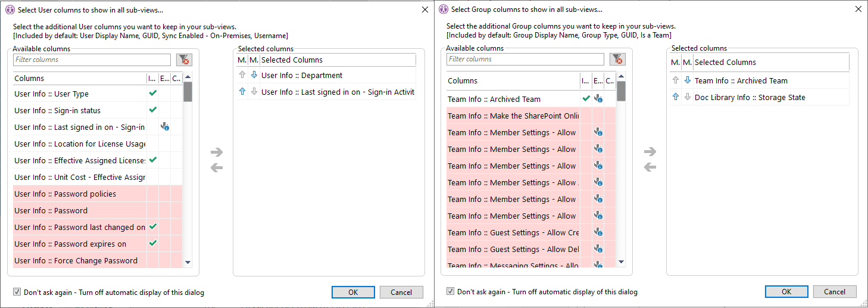Click add-arrow in Group columns dialog
This screenshot has height=308, width=868.
[x=650, y=152]
